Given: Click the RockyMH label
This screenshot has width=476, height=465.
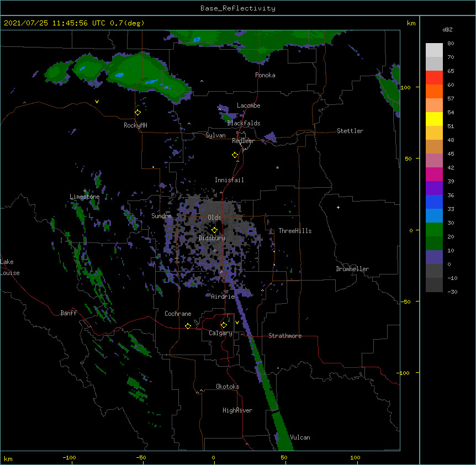Looking at the screenshot, I should pos(135,125).
